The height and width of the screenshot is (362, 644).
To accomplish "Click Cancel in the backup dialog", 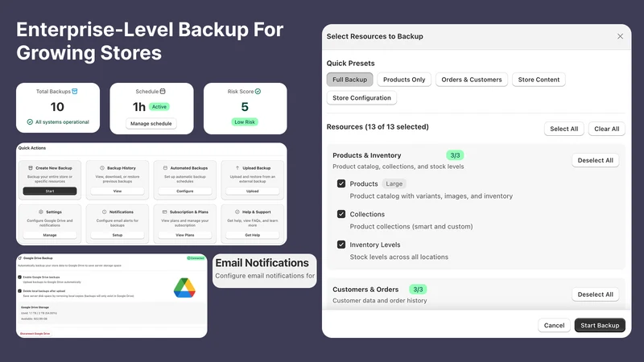I will (x=554, y=326).
